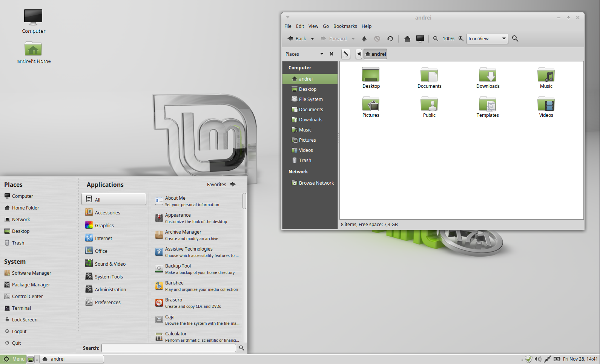Expand the Back history dropdown arrow
Screen dimensions: 600x364
coord(312,39)
